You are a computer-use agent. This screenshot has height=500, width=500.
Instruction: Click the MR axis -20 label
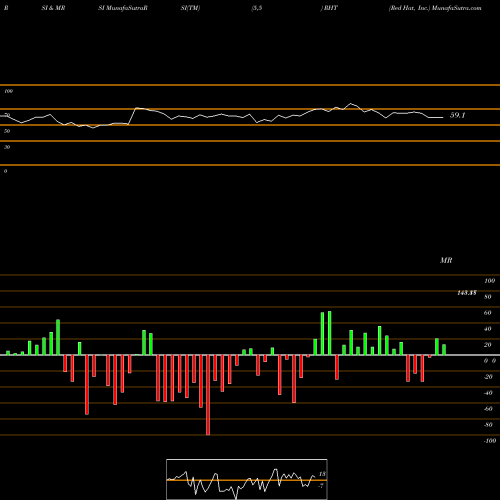[488, 377]
